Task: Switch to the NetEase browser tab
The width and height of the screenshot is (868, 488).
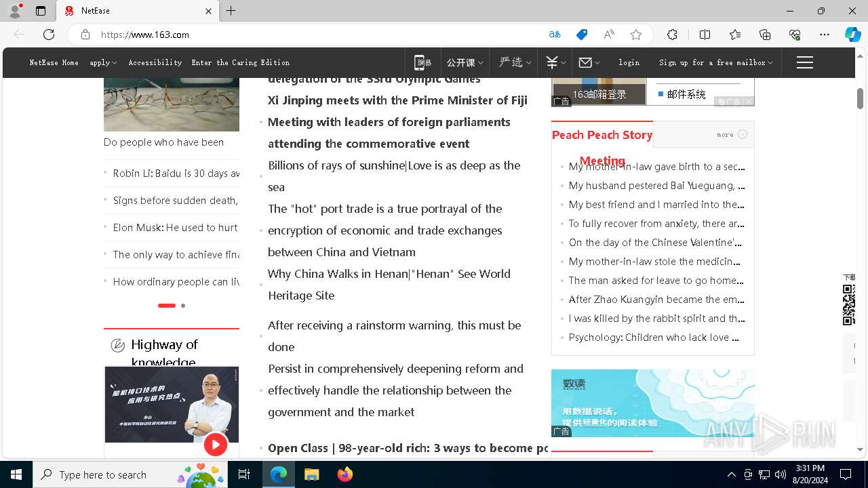Action: click(138, 11)
